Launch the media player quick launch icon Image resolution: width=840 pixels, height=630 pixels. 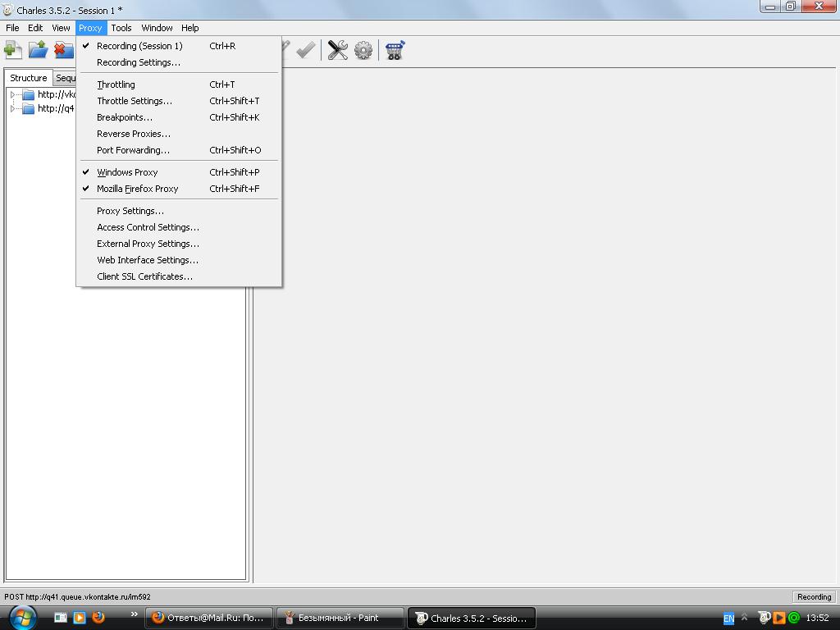pos(80,617)
